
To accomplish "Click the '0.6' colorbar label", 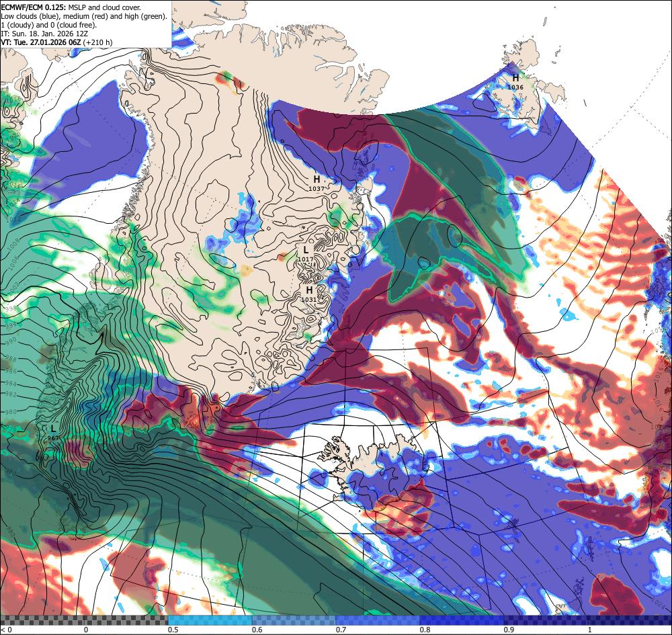I will coord(257,630).
